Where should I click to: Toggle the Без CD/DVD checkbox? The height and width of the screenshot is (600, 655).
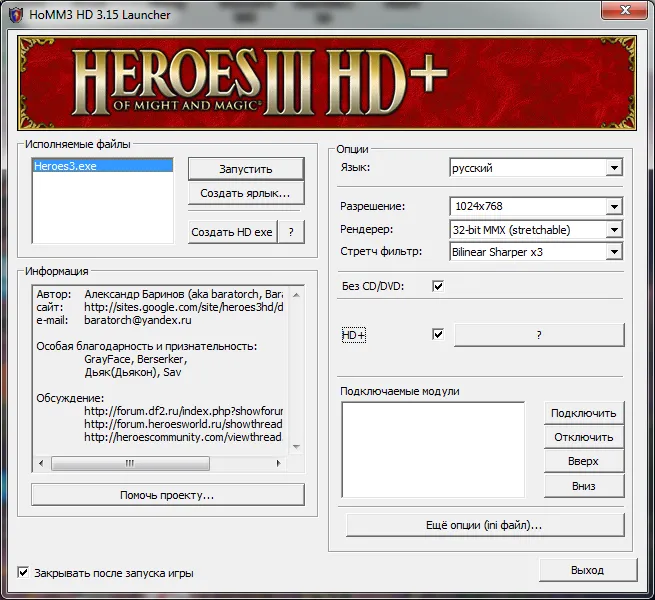point(437,286)
